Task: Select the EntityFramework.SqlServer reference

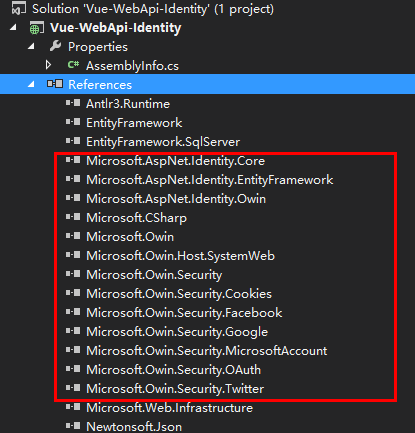Action: (x=163, y=142)
